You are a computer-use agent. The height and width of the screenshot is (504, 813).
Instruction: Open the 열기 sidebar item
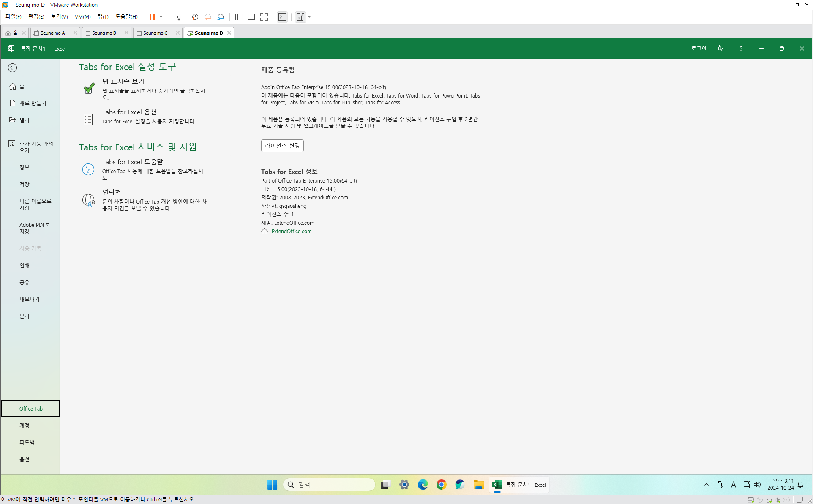pyautogui.click(x=30, y=120)
